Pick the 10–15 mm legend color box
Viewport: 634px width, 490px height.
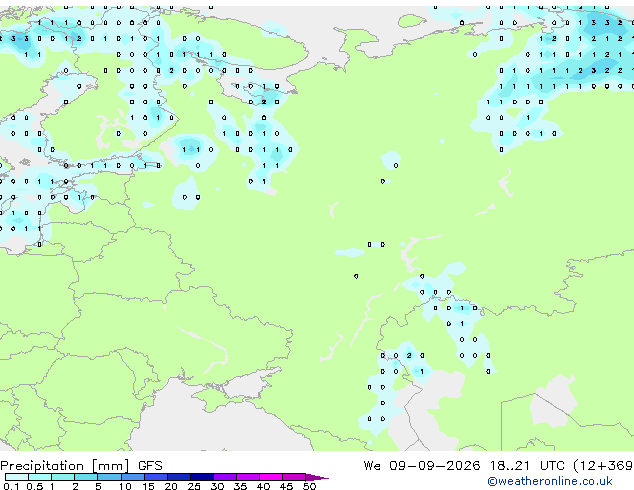click(132, 477)
